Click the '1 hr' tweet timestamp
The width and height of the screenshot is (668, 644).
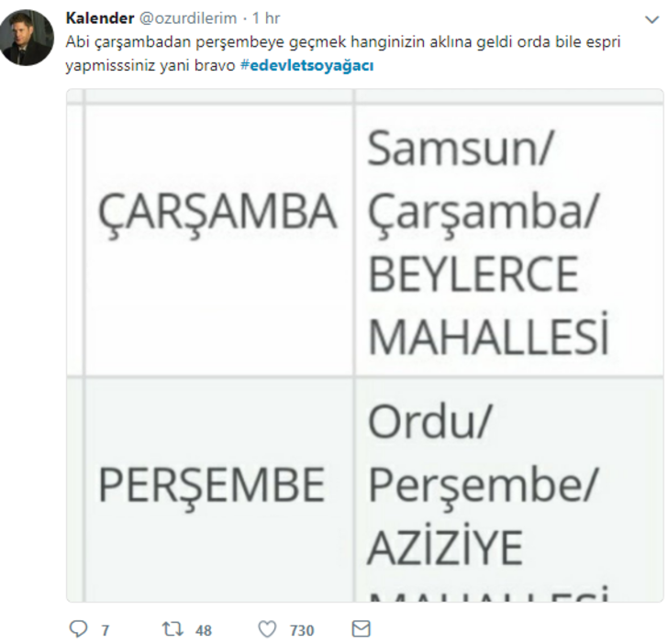pos(266,18)
